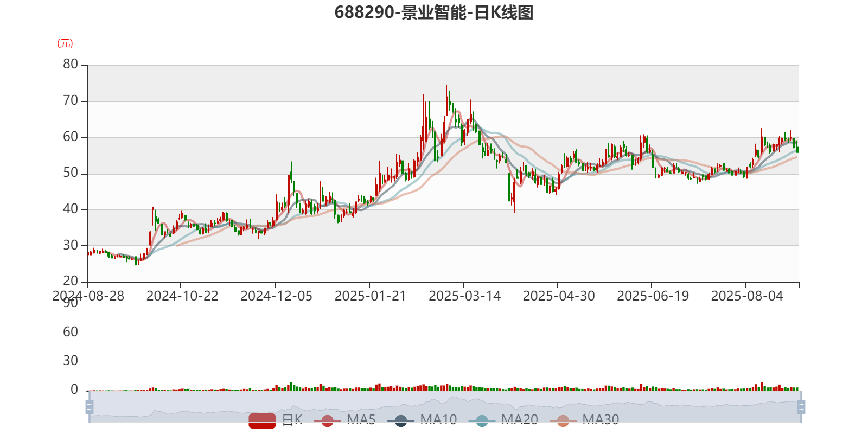Image resolution: width=868 pixels, height=434 pixels.
Task: Toggle the MA30 line legend
Action: [584, 420]
